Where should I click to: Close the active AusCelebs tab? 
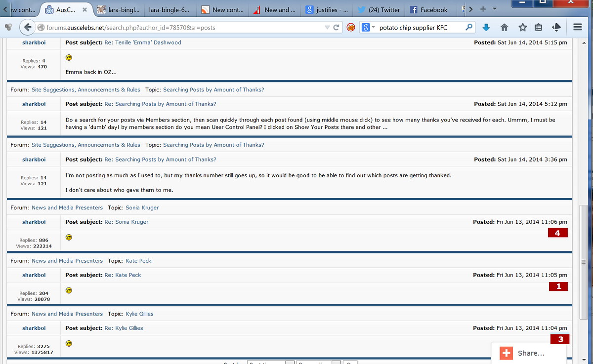(85, 9)
